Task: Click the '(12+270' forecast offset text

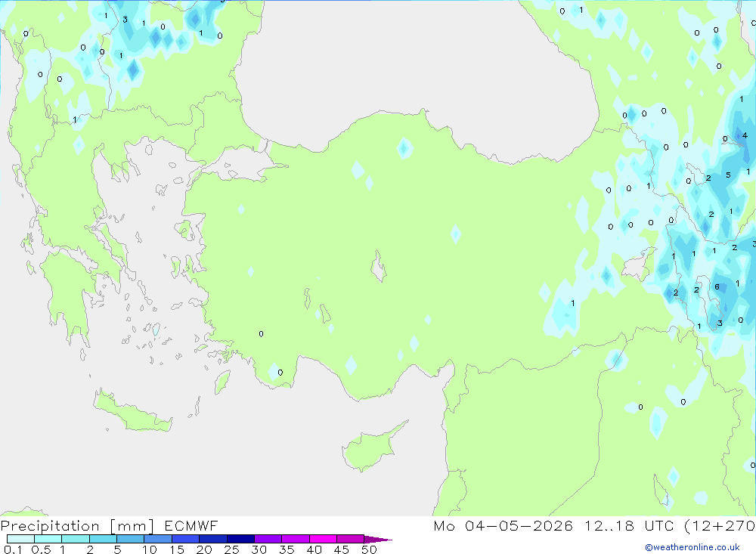Action: [720, 525]
